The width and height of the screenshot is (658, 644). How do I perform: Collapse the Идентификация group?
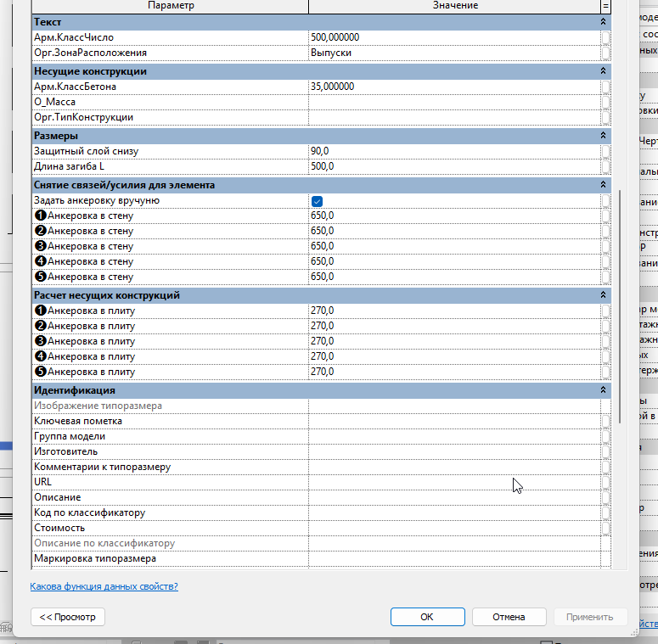click(603, 390)
